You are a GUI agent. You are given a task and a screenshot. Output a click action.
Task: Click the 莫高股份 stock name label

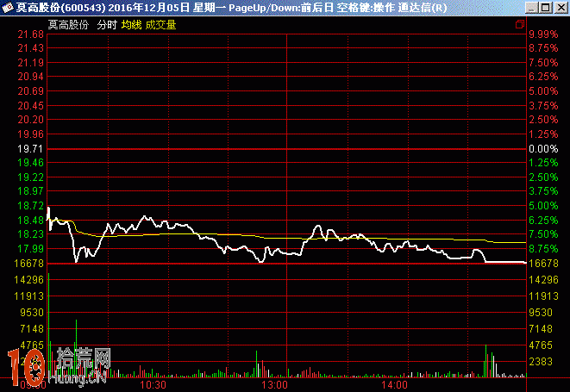coord(68,25)
